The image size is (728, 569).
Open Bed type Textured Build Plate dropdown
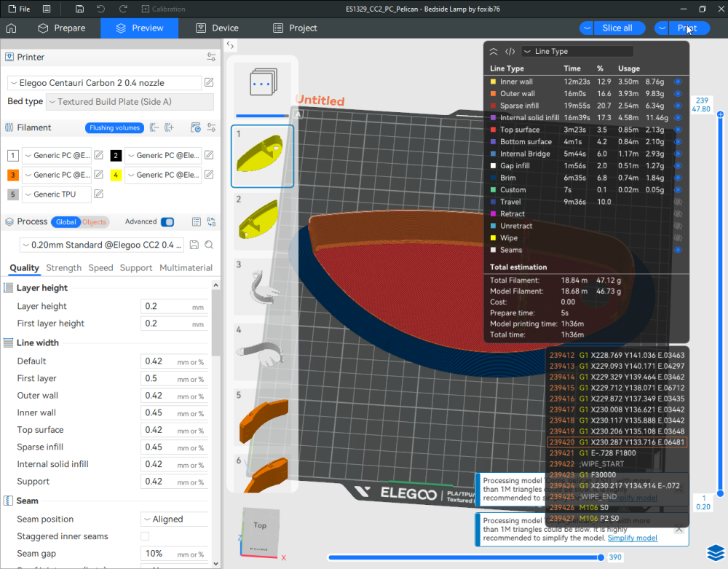coord(130,102)
